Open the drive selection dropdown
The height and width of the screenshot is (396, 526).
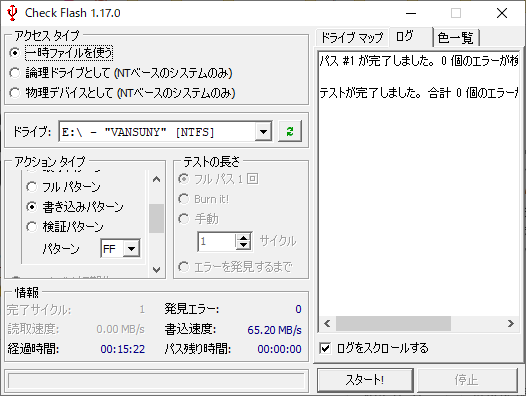pos(263,132)
